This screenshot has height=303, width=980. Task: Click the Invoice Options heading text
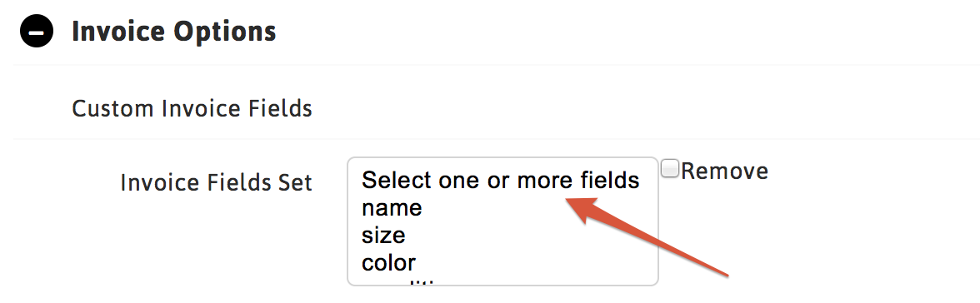(x=173, y=32)
